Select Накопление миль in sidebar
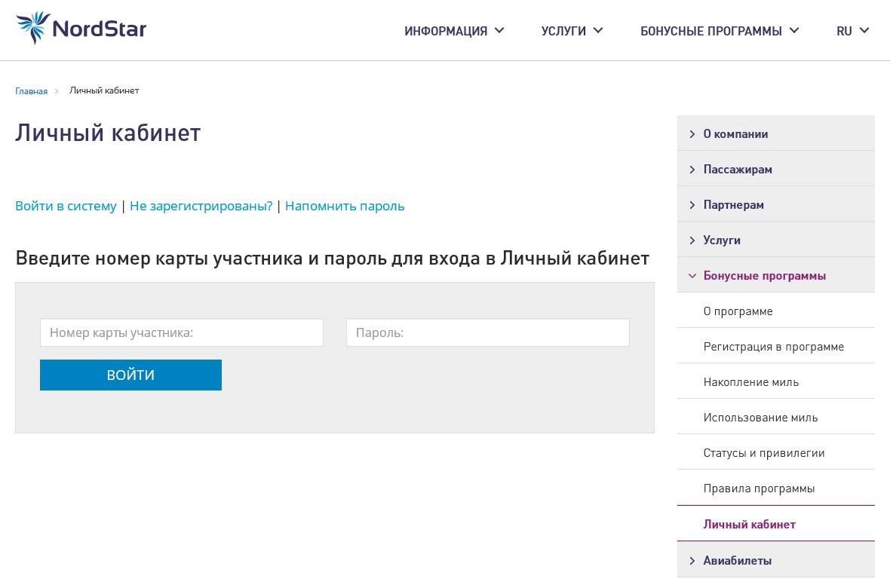 click(x=750, y=382)
